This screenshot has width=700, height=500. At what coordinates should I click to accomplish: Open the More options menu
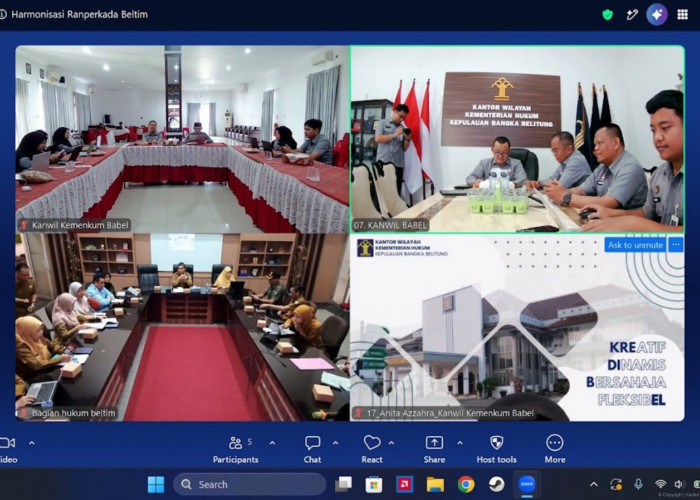(x=555, y=449)
